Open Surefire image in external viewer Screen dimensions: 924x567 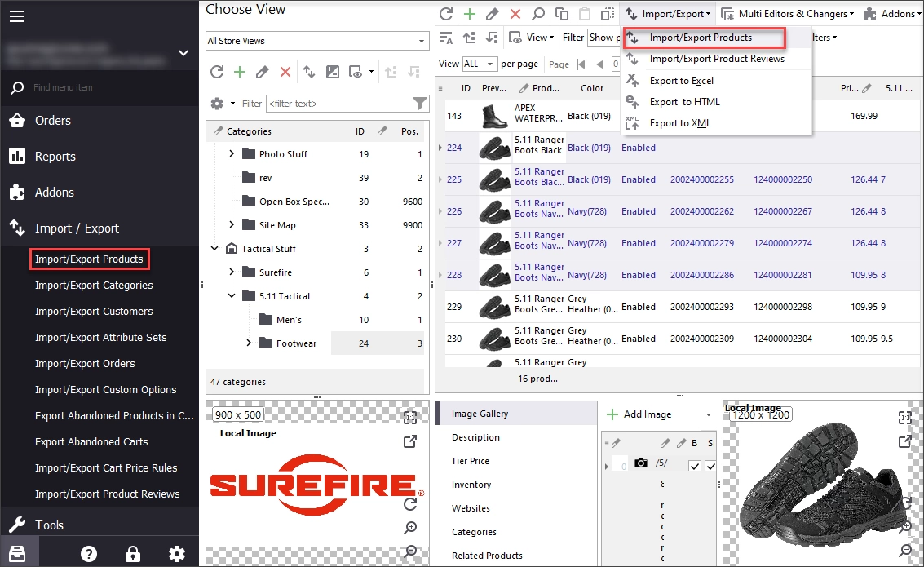[410, 441]
